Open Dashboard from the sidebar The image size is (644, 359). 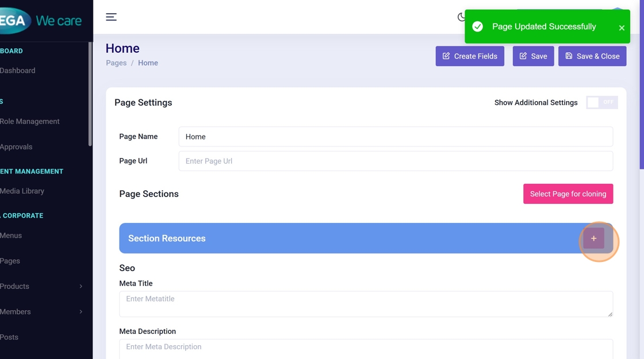click(x=18, y=71)
